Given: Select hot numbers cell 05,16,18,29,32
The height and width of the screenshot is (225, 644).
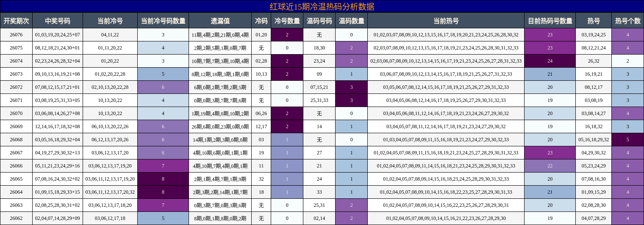Looking at the screenshot, I should [594, 140].
